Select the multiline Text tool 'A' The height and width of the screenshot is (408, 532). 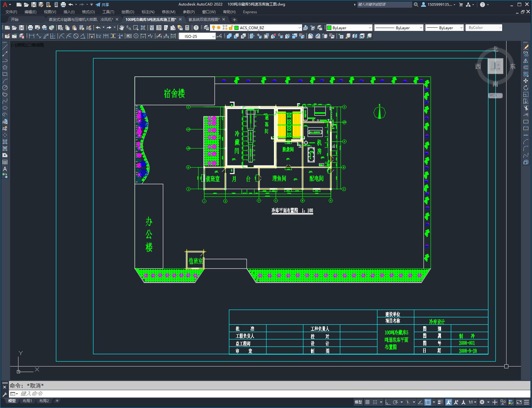[5, 169]
